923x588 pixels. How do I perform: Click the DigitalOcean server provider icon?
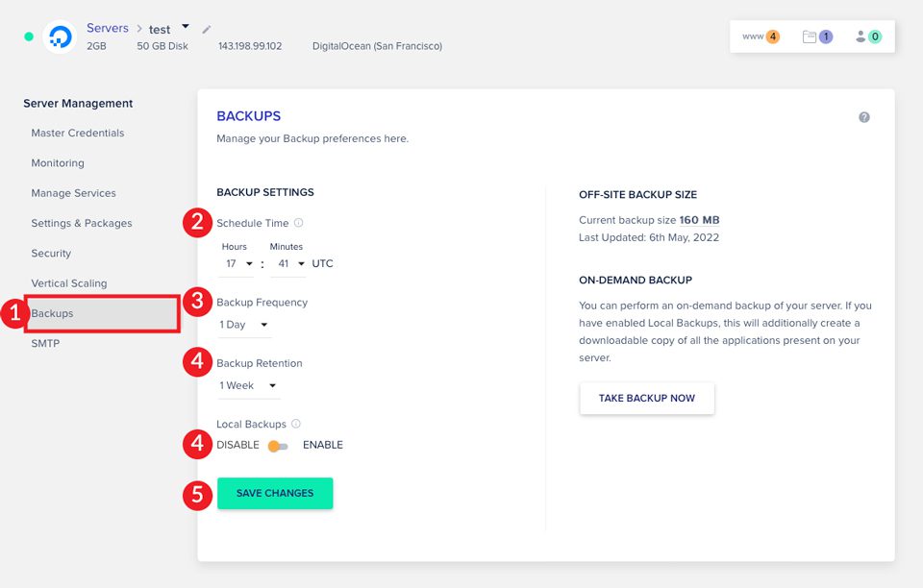click(60, 36)
